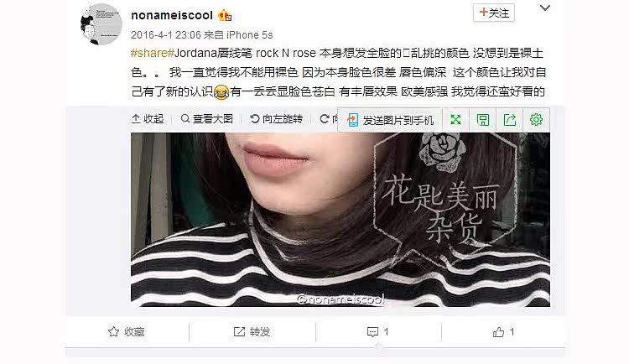Screen dimensions: 629x364
Task: Open the #share# hashtag link
Action: (152, 53)
